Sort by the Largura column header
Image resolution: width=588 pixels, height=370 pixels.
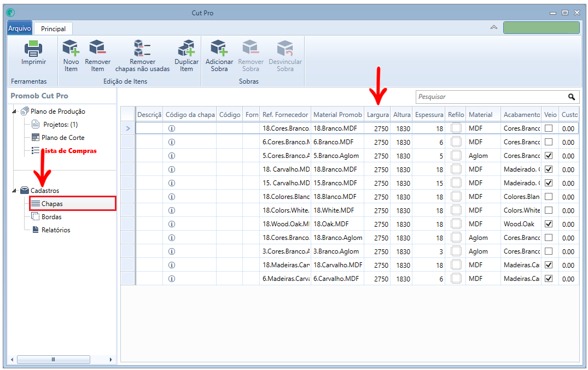(377, 115)
